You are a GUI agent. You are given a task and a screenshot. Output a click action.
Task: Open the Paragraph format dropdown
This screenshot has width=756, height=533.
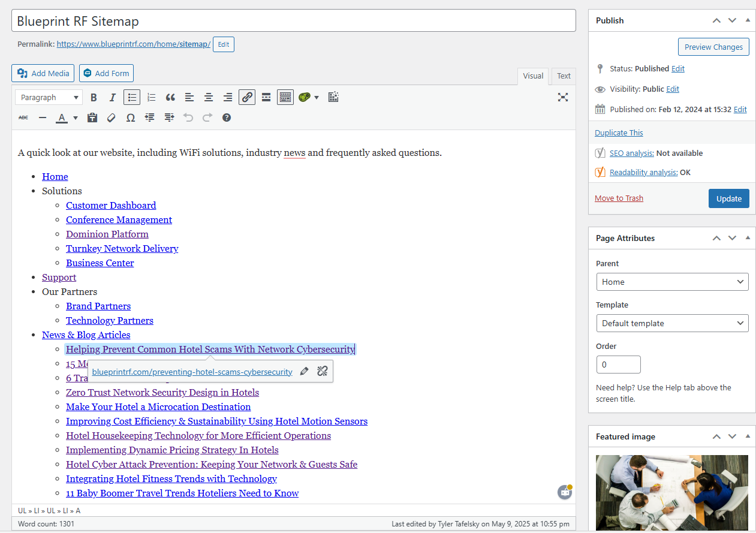[x=49, y=97]
